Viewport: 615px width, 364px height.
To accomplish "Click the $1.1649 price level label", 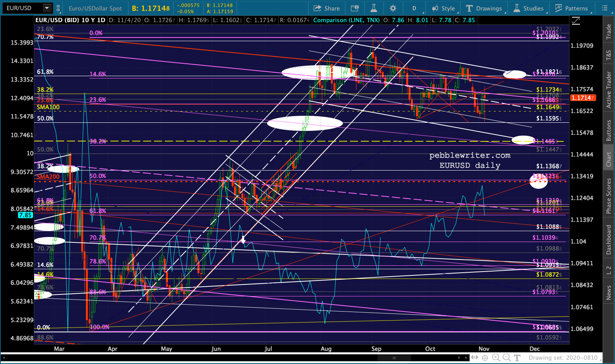I will point(549,107).
